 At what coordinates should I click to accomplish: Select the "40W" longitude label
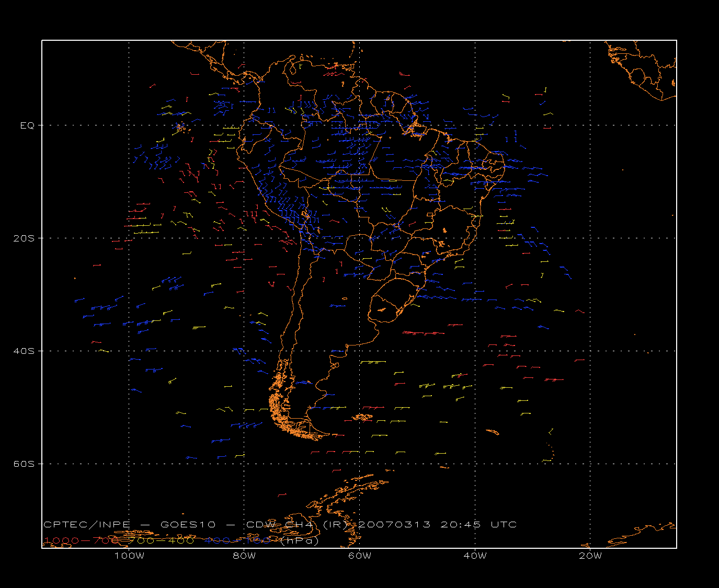475,556
